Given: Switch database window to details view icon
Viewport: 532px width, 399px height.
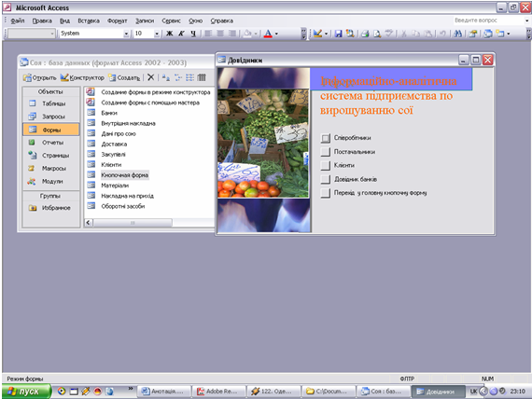Looking at the screenshot, I should pos(202,77).
